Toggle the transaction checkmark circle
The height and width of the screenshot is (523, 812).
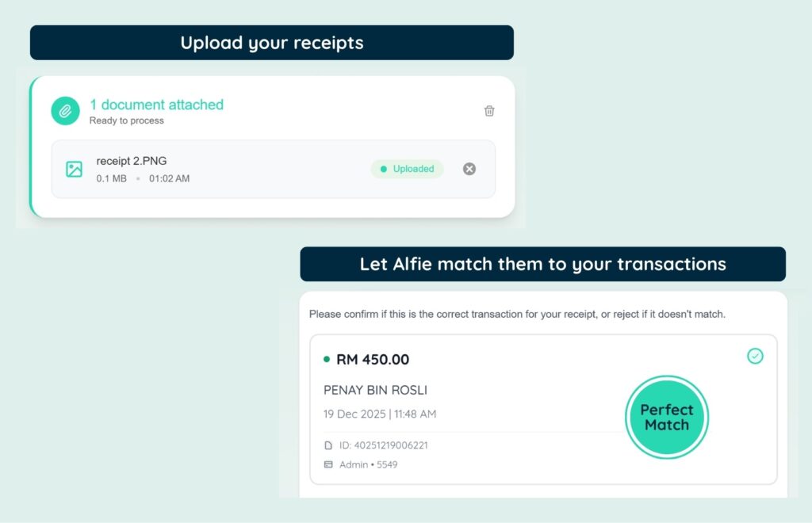755,357
